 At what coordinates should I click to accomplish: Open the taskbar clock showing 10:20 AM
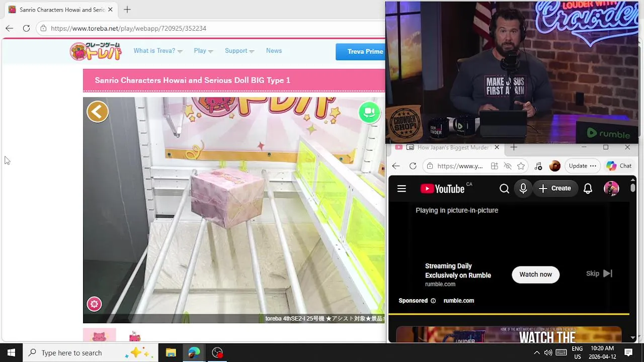(x=602, y=352)
